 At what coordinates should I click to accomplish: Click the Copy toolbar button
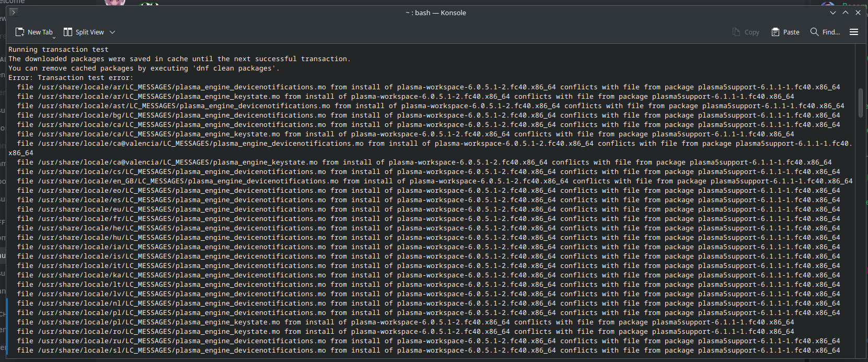tap(746, 32)
